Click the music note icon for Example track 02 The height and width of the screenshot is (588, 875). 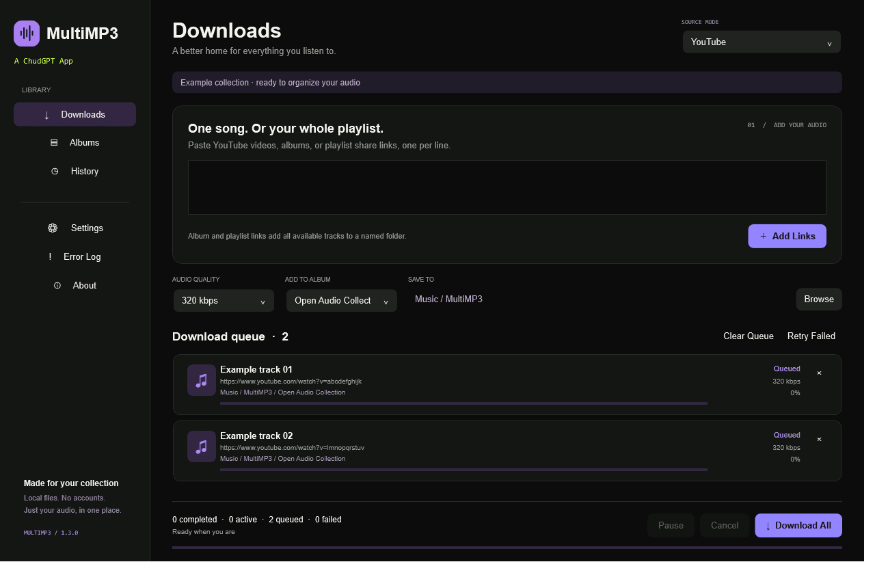[x=202, y=446]
